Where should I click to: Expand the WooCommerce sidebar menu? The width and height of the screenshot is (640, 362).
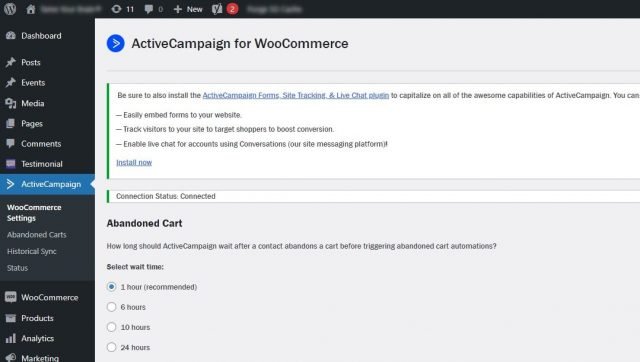(49, 298)
